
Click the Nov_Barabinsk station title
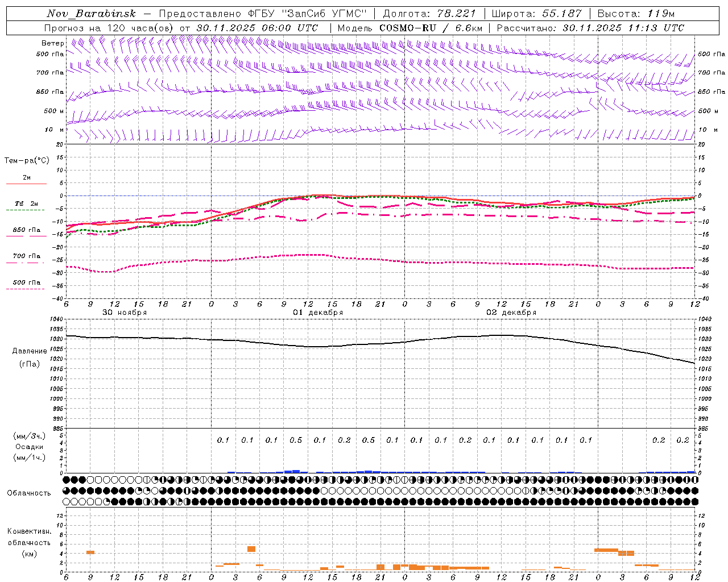92,14
